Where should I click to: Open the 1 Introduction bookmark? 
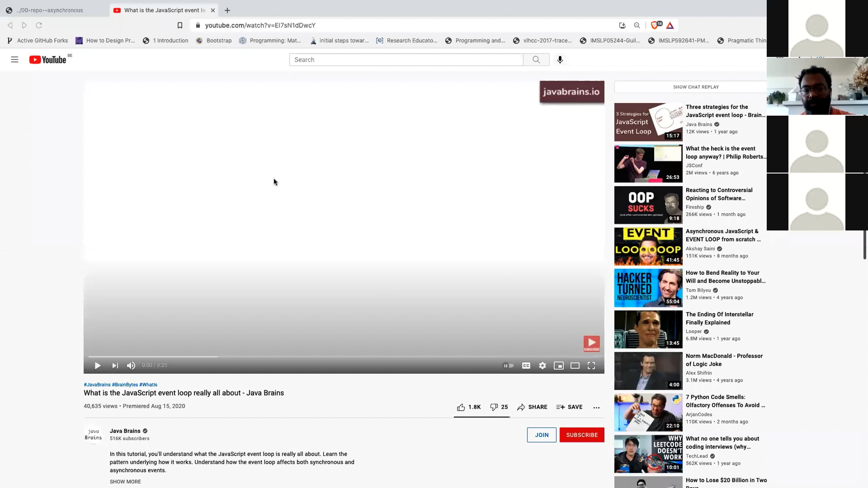[x=165, y=40]
